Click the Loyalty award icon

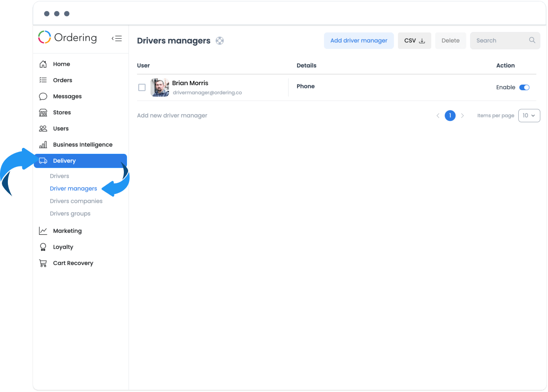click(x=43, y=247)
